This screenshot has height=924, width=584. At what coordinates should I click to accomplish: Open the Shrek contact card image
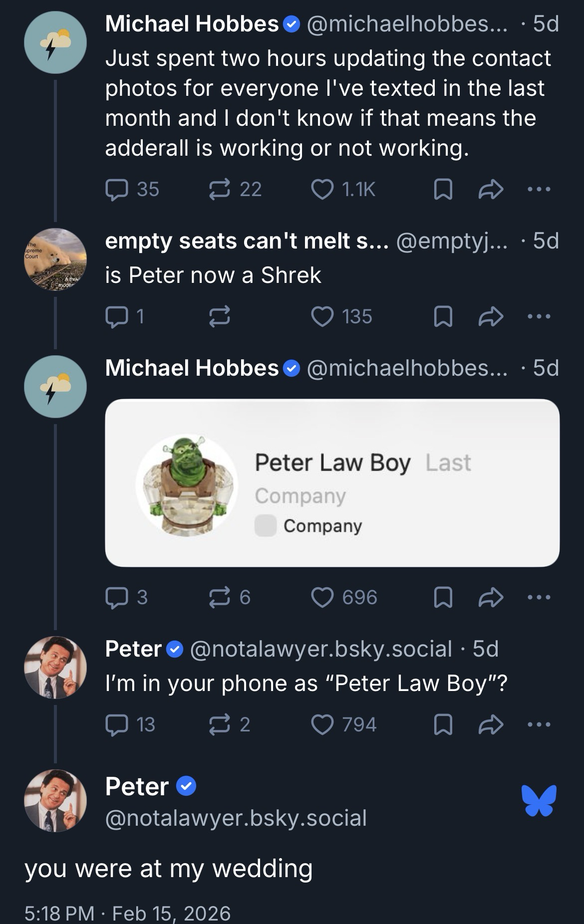pos(332,483)
